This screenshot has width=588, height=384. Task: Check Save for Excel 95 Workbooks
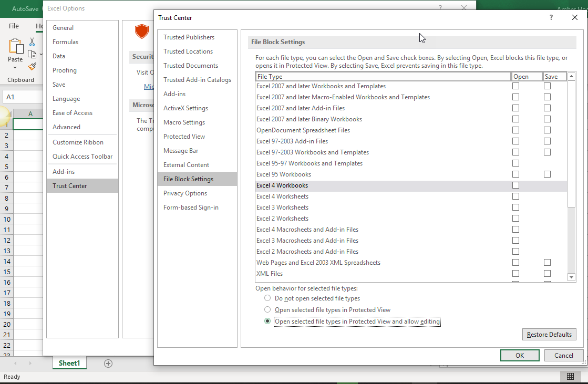(x=547, y=174)
